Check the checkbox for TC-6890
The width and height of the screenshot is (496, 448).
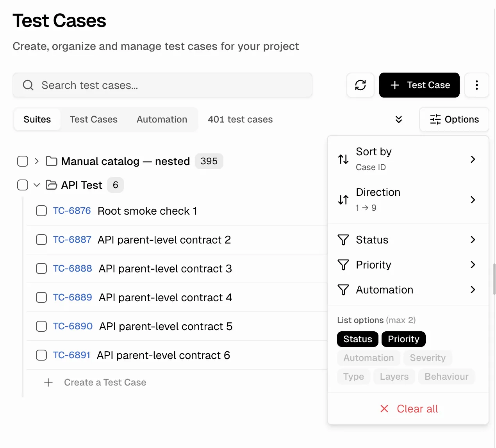point(41,326)
